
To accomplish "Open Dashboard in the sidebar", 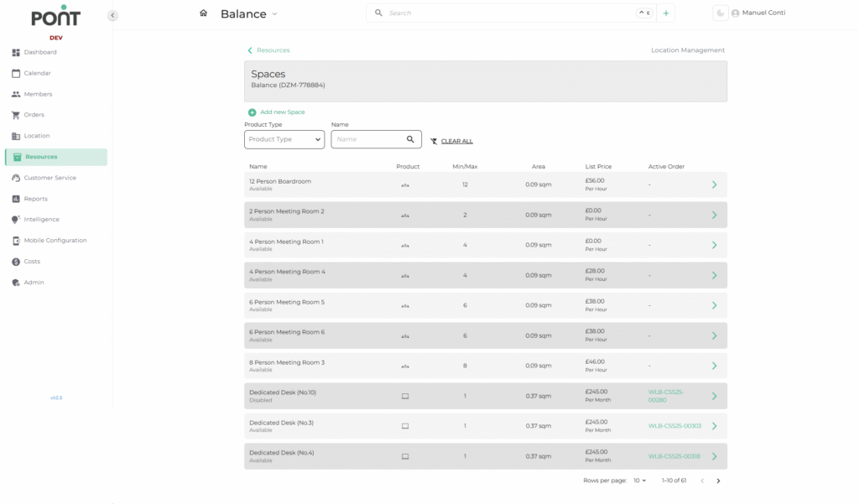I will click(x=40, y=52).
